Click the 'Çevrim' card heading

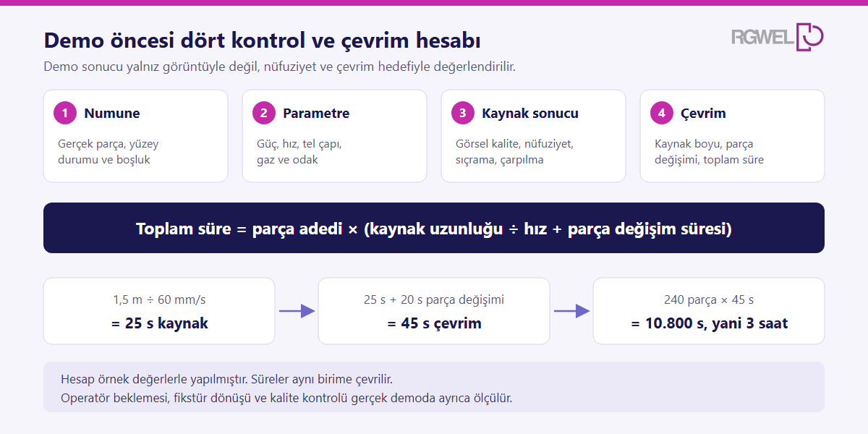pos(703,114)
